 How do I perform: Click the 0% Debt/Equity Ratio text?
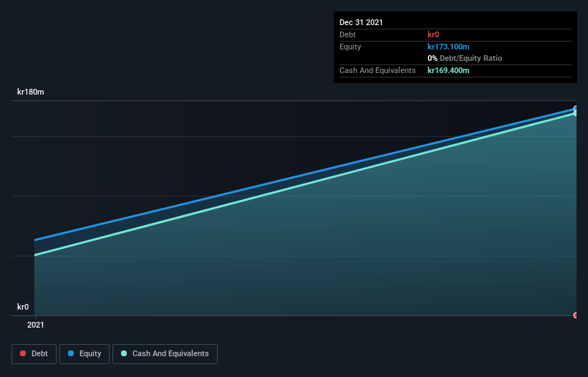[x=465, y=58]
